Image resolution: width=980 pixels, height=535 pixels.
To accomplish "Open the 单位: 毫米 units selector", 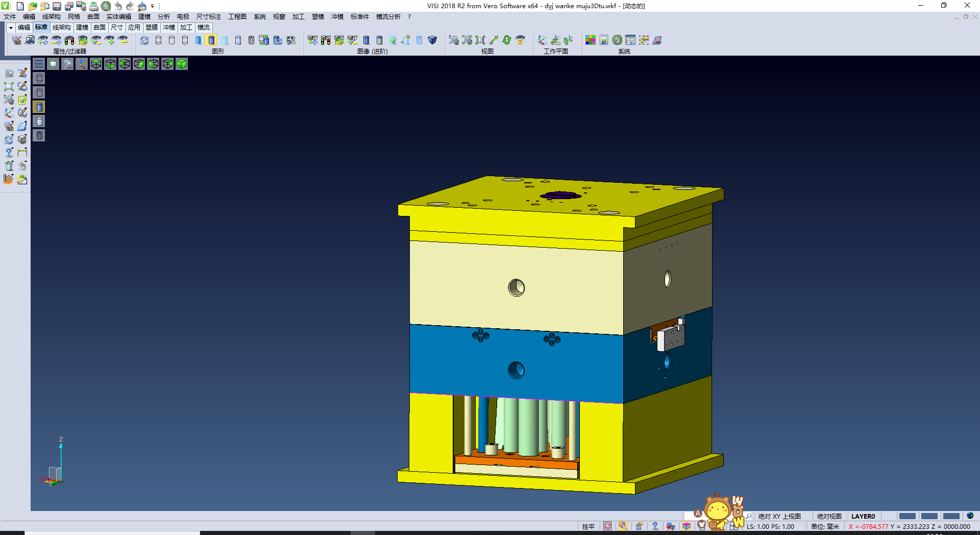I will [825, 526].
